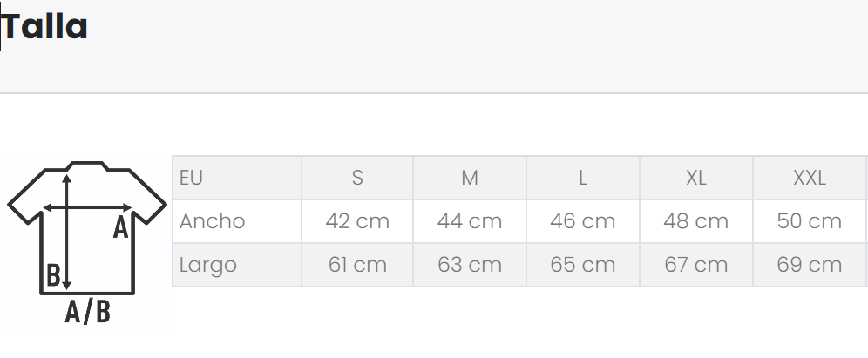
Task: Click the M size column header
Action: [470, 178]
